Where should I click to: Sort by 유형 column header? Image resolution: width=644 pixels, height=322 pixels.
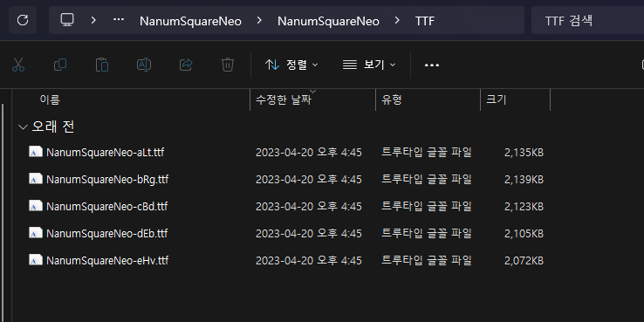(428, 99)
